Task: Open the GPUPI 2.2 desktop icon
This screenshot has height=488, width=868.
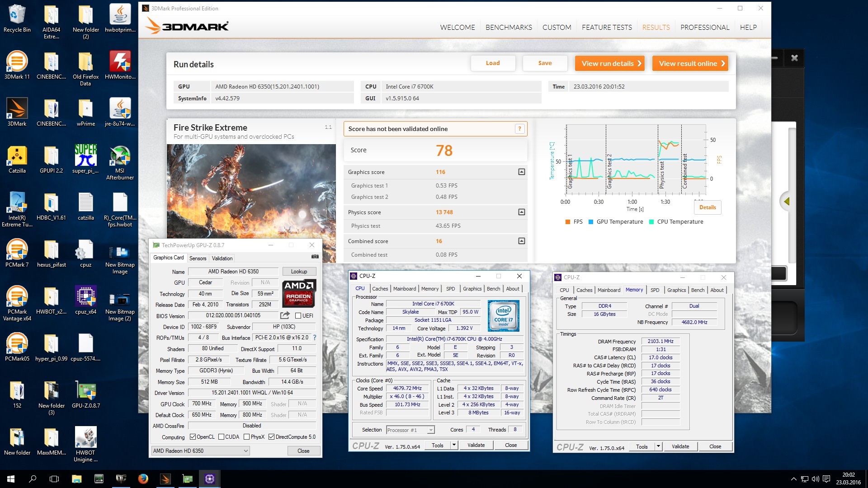Action: 51,160
